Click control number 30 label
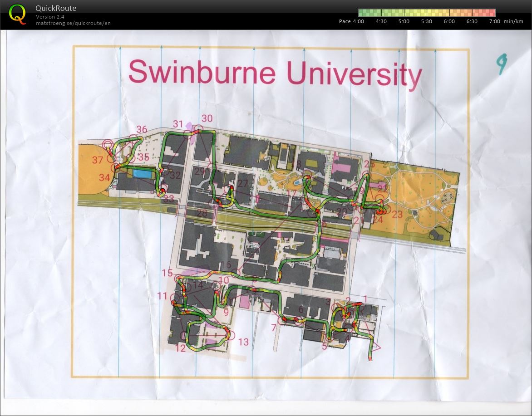This screenshot has height=416, width=532. coord(207,118)
